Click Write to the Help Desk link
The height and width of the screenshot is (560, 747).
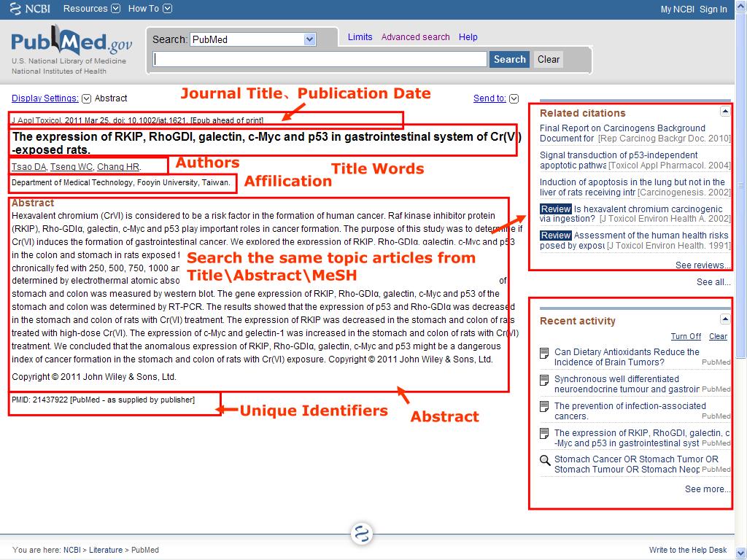point(688,550)
